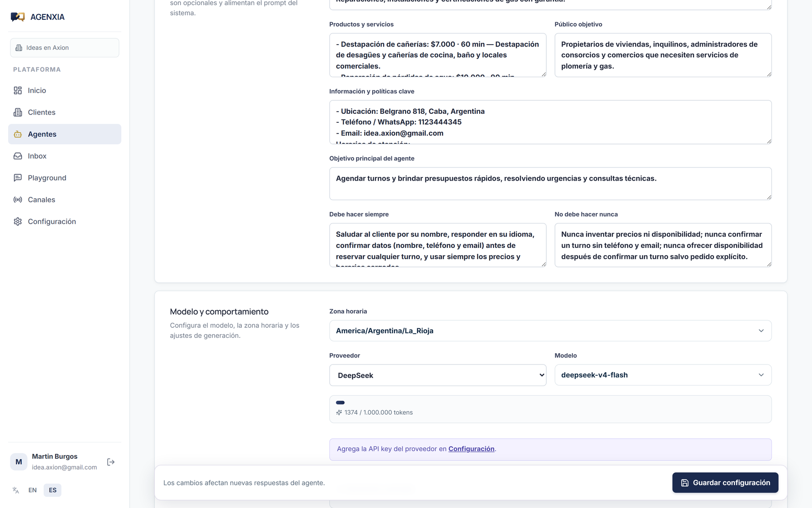Open the Configuración sidebar item
The height and width of the screenshot is (508, 812).
[x=65, y=222]
